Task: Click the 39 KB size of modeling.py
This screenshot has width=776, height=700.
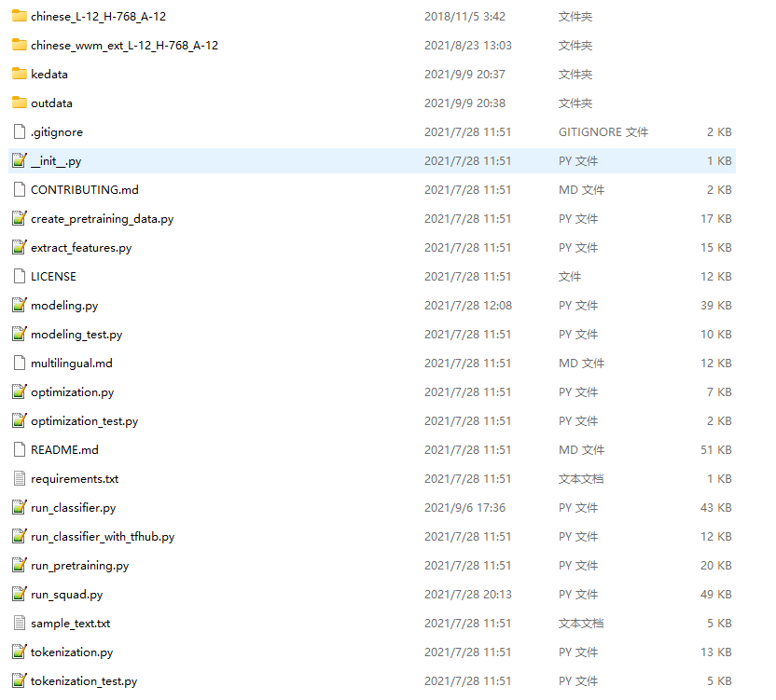Action: 716,306
